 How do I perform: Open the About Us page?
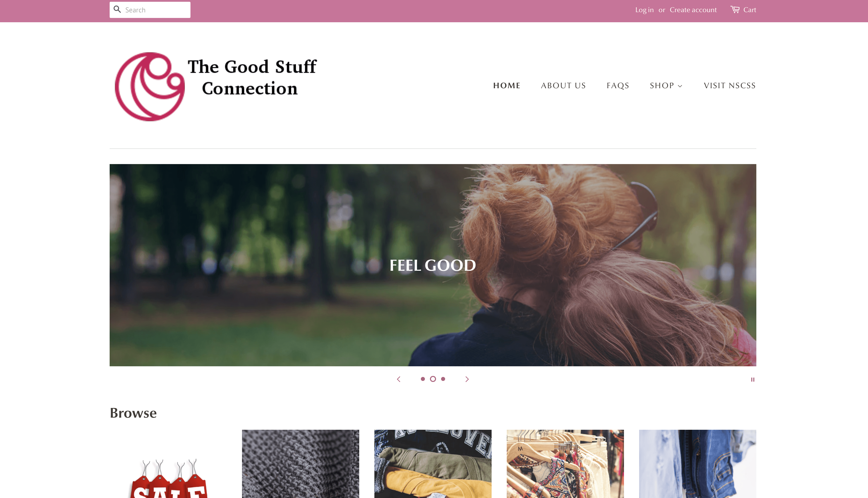click(x=563, y=85)
